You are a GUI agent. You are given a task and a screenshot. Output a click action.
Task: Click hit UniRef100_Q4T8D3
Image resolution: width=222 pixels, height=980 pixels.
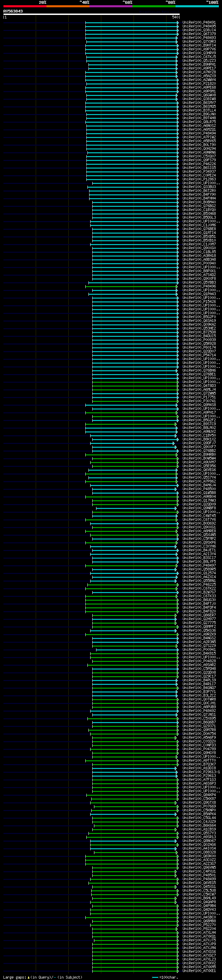[199, 386]
